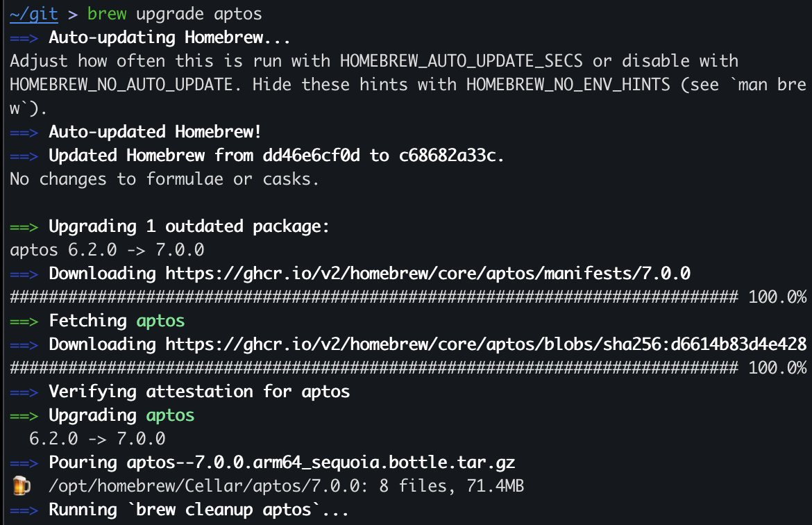This screenshot has width=812, height=525.
Task: Click the /opt/homebrew/Cellar/aptos/7.0.0 path text
Action: pyautogui.click(x=204, y=485)
